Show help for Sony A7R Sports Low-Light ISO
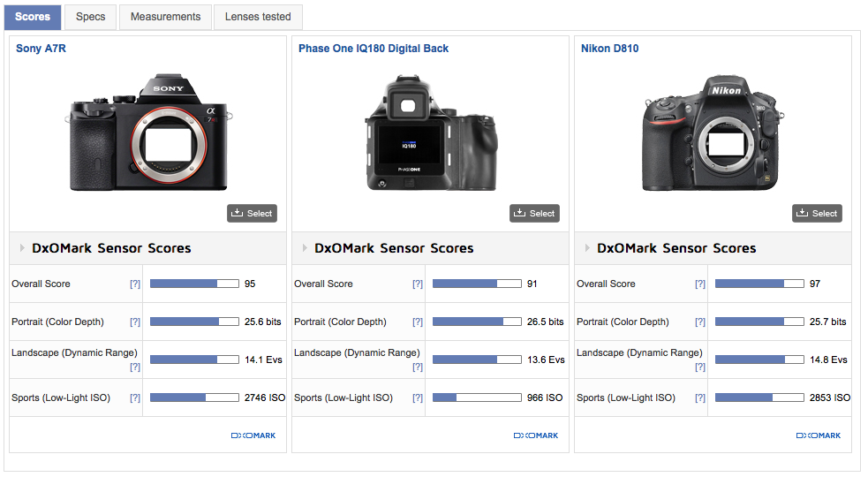Viewport: 868px width, 477px height. (x=135, y=397)
